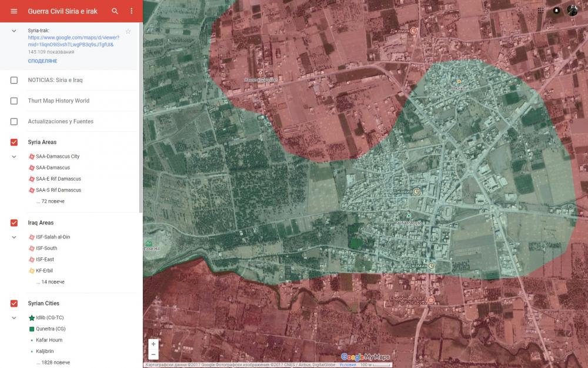This screenshot has height=368, width=588.
Task: Zoom out of the map
Action: (x=153, y=354)
